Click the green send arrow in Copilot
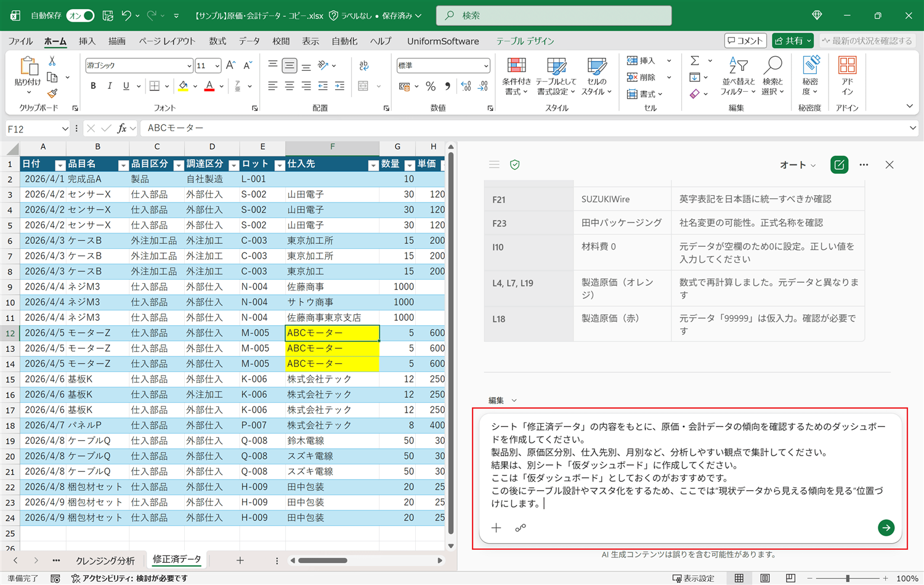The width and height of the screenshot is (924, 585). click(886, 528)
